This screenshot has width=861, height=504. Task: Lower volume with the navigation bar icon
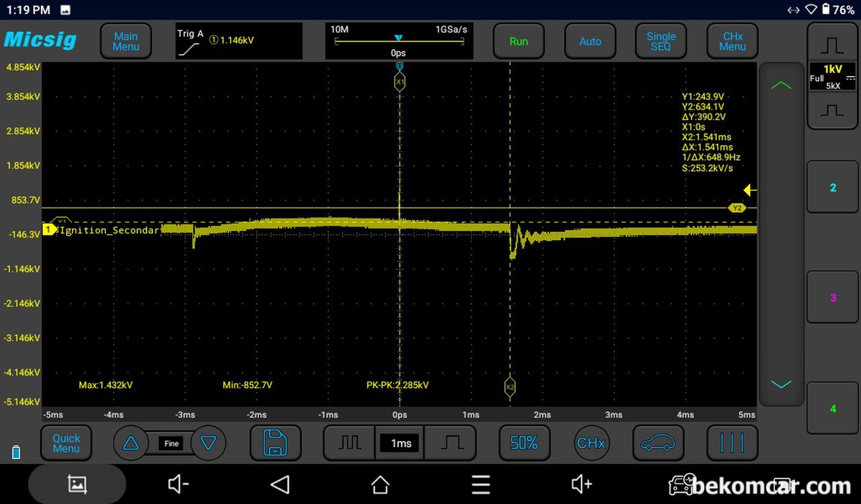(178, 484)
